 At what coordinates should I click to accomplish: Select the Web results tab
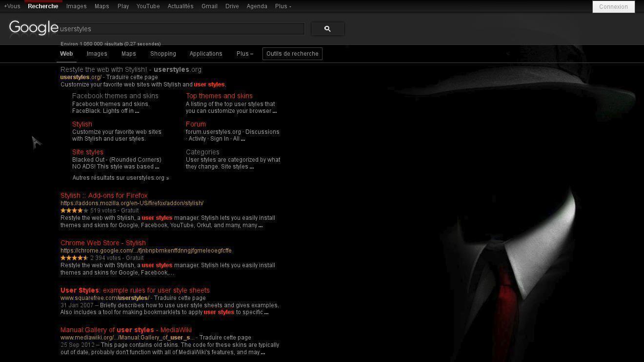(66, 54)
